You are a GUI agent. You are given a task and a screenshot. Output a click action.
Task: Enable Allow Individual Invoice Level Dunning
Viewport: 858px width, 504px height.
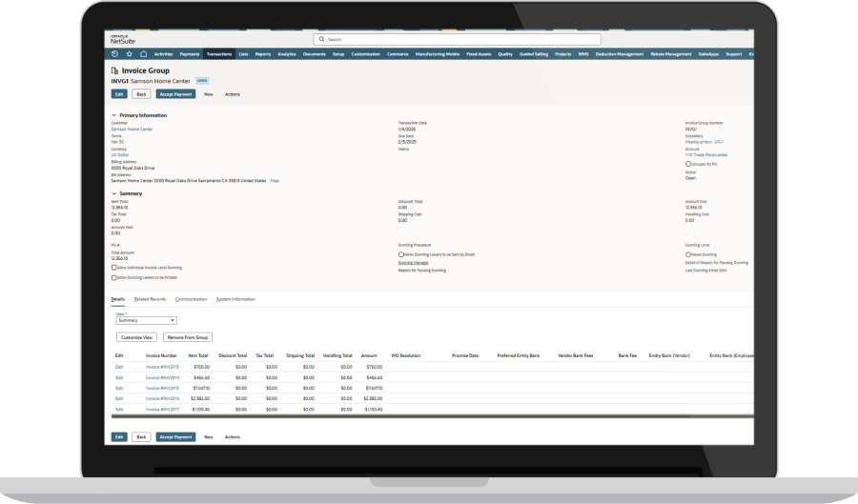[114, 268]
